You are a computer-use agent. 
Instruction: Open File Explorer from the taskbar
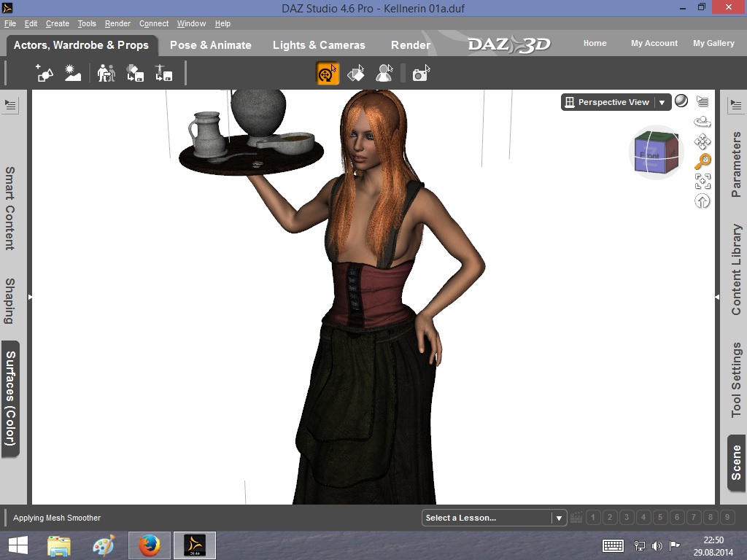click(59, 545)
